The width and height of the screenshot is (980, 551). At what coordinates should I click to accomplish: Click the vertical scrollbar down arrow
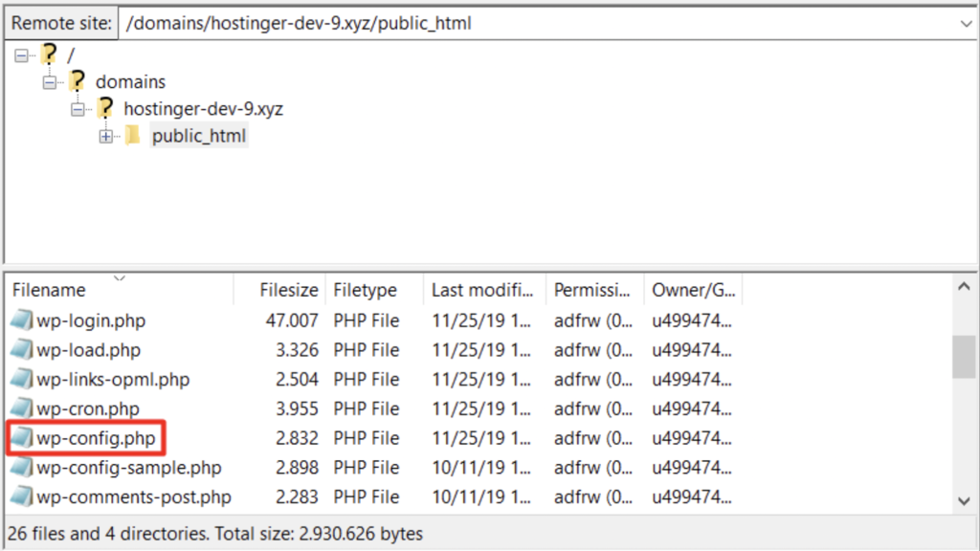pyautogui.click(x=965, y=501)
